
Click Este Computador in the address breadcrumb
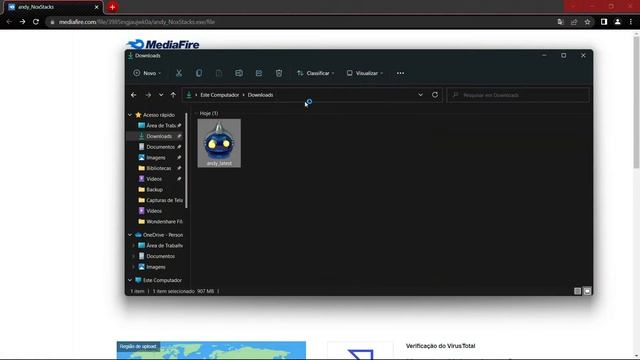click(x=220, y=95)
